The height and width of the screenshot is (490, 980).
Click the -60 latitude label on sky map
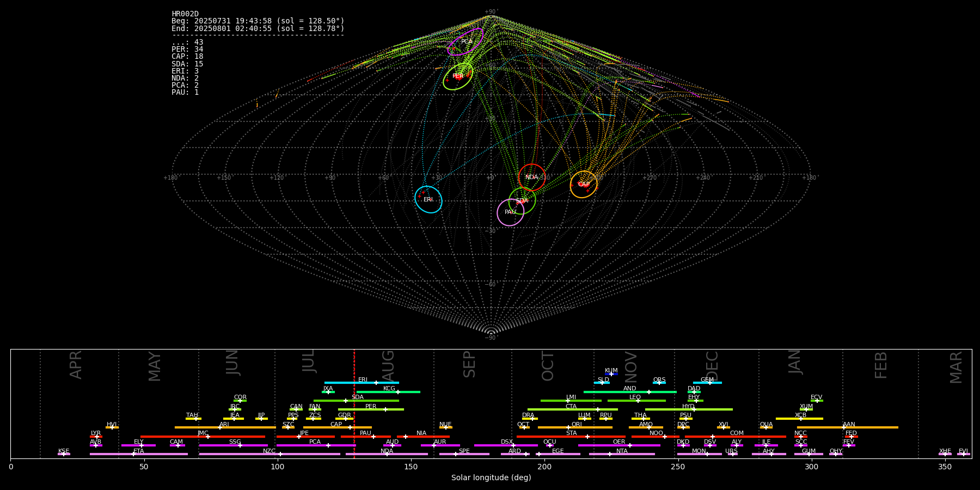491,285
